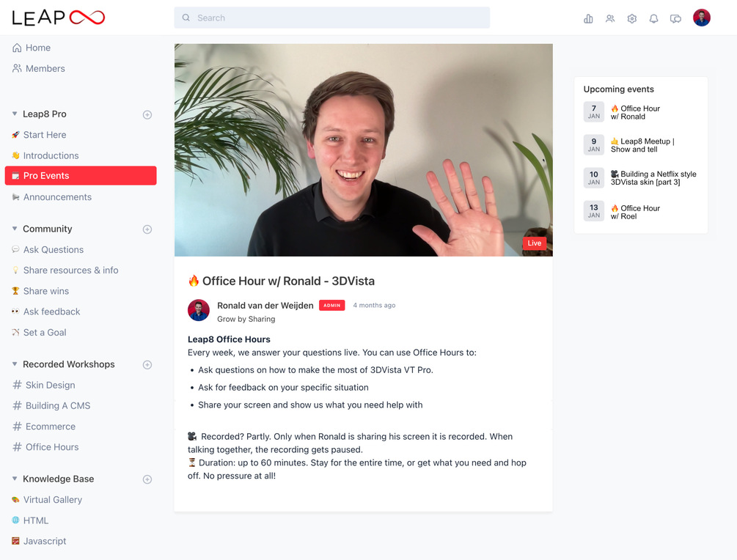The image size is (737, 560).
Task: Click 'Leap8 Office Hours' heading text
Action: pos(229,339)
